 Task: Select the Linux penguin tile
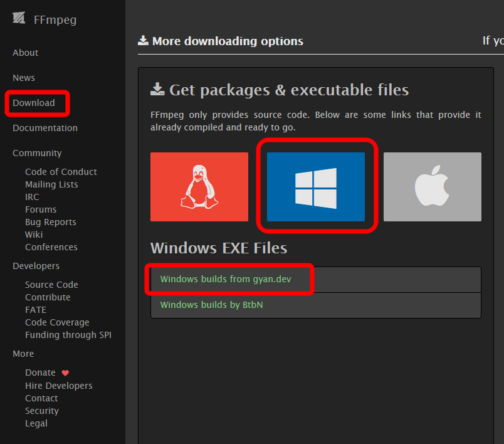point(199,187)
